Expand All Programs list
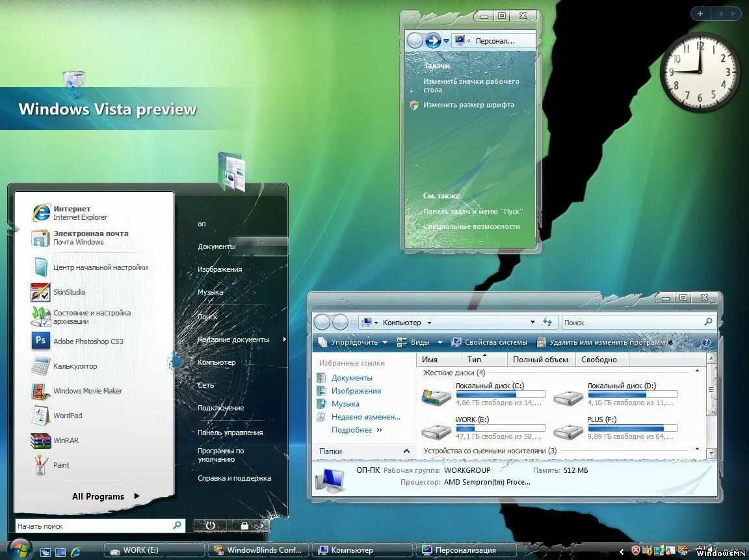Viewport: 749px width, 560px height. tap(105, 496)
